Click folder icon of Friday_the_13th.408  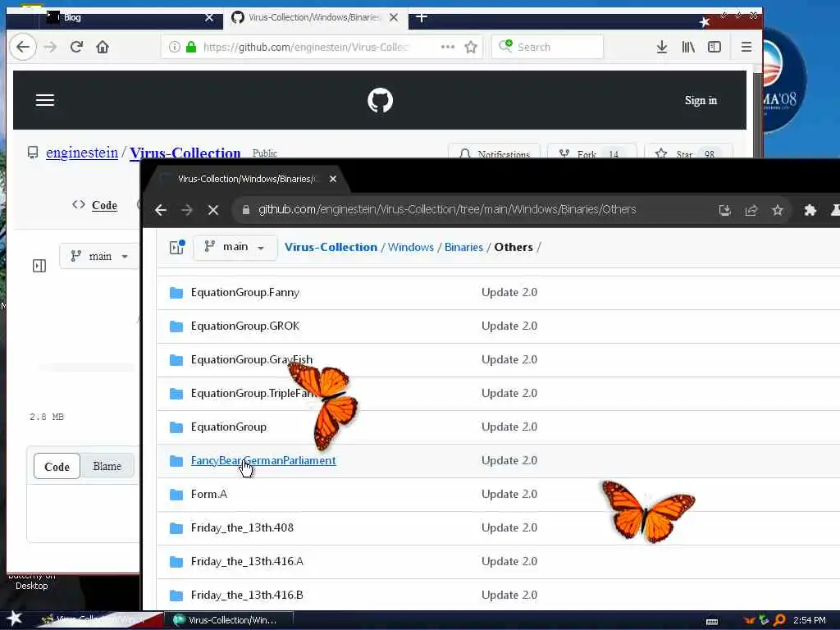click(176, 528)
